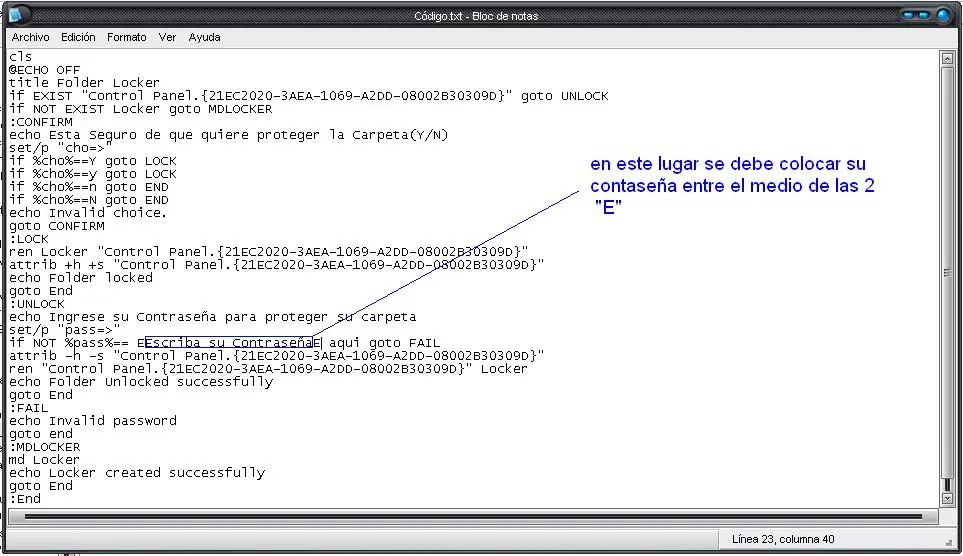This screenshot has width=963, height=556.
Task: Click the 'goto FAIL' text
Action: tap(404, 343)
